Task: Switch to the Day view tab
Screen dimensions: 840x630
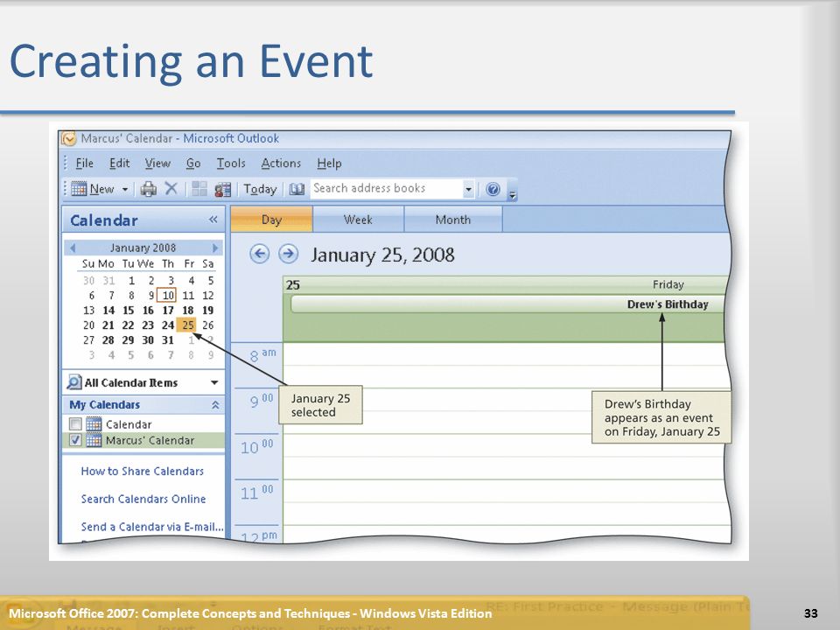Action: 271,220
